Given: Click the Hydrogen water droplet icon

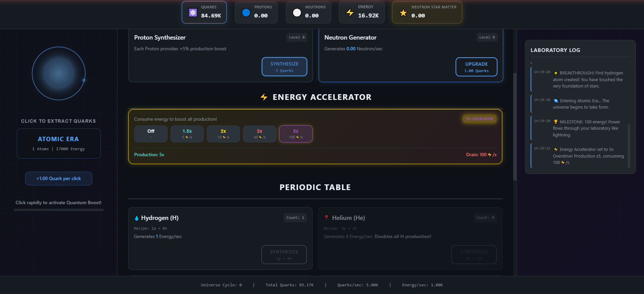Looking at the screenshot, I should pos(137,218).
